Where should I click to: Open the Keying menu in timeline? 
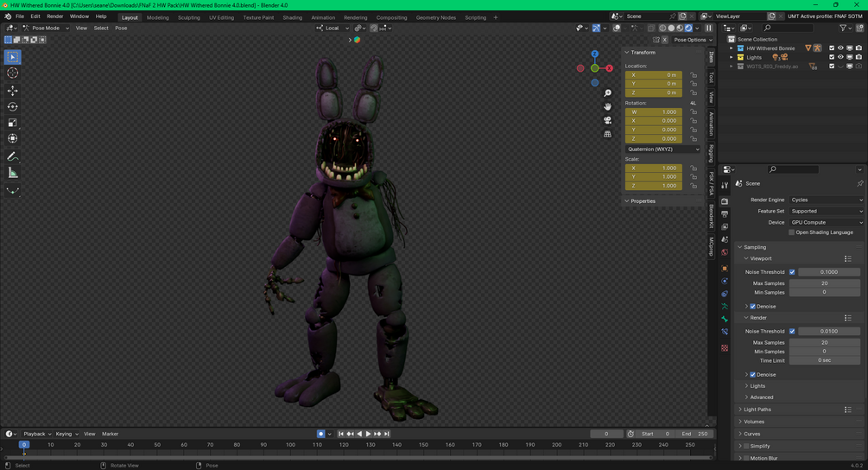(x=65, y=434)
